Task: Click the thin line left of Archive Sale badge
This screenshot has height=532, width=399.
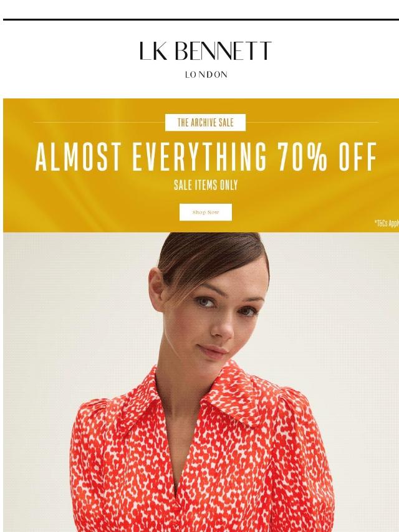Action: pyautogui.click(x=100, y=123)
